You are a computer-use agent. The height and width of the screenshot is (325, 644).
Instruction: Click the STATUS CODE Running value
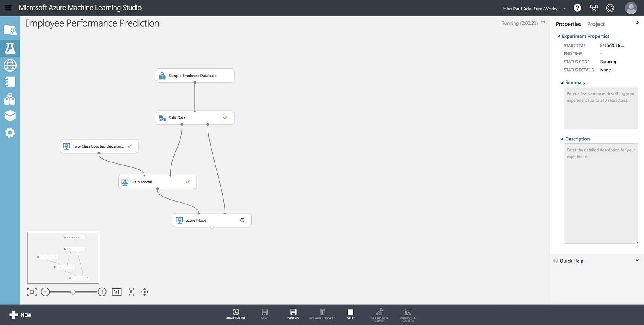(608, 62)
